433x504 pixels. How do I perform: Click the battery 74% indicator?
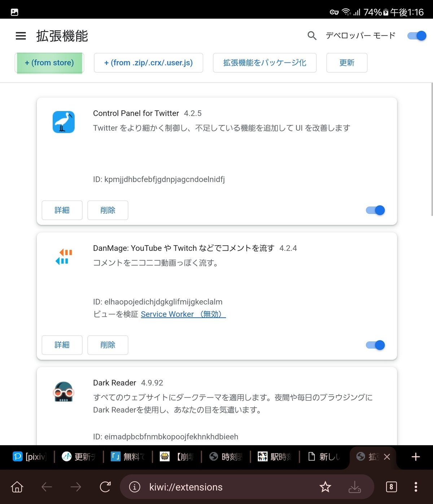(376, 12)
